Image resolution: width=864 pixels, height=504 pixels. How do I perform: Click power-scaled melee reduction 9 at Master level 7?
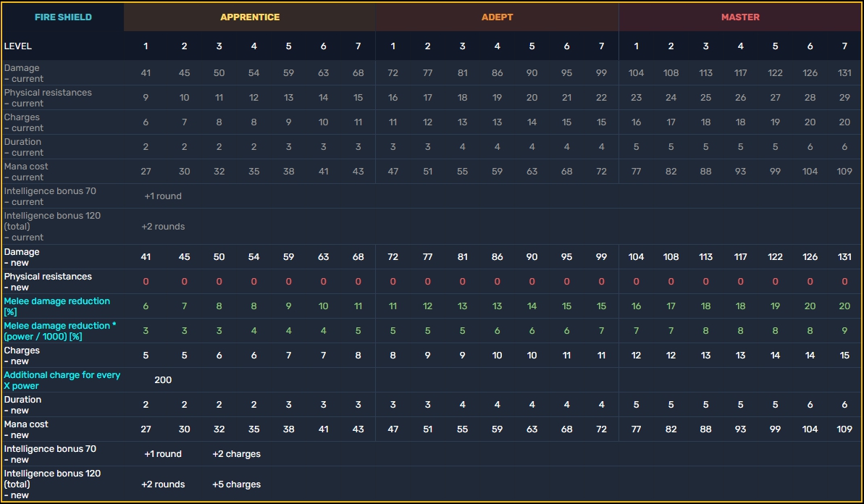pyautogui.click(x=844, y=331)
